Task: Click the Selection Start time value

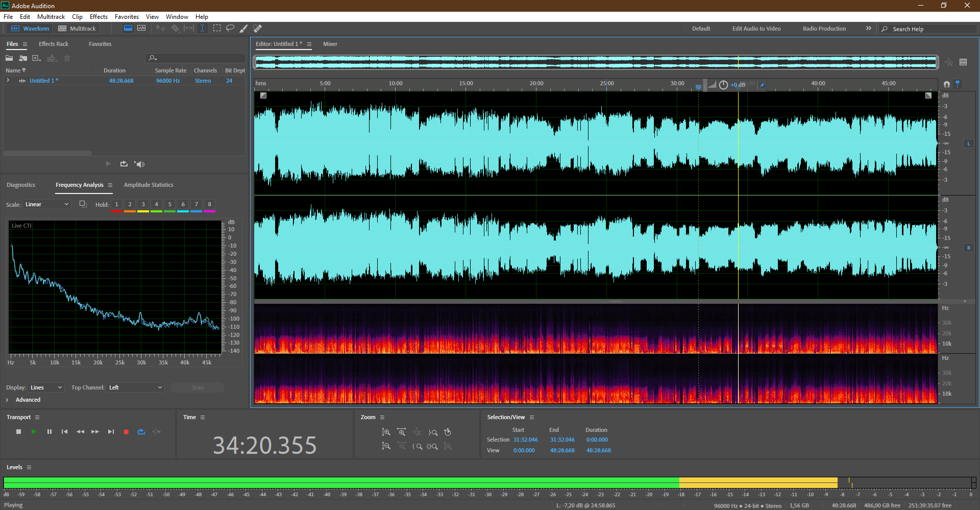Action: (526, 440)
